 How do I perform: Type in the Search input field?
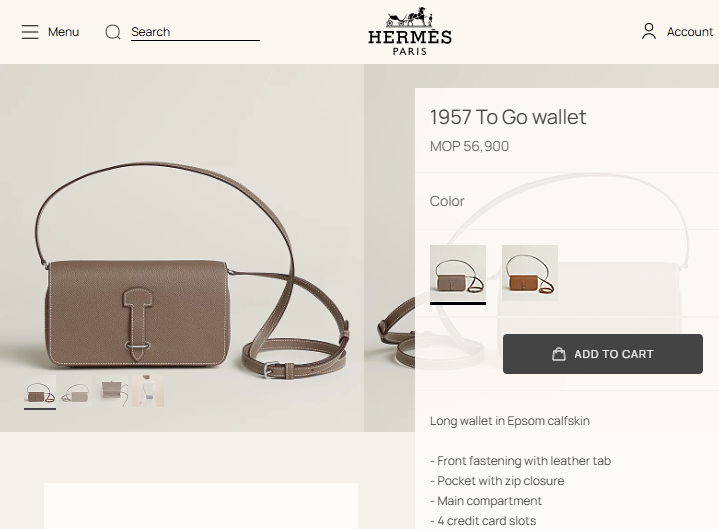click(x=195, y=32)
